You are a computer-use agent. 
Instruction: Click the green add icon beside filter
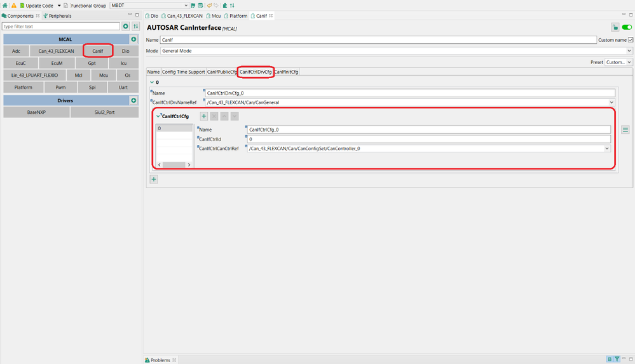[x=126, y=26]
